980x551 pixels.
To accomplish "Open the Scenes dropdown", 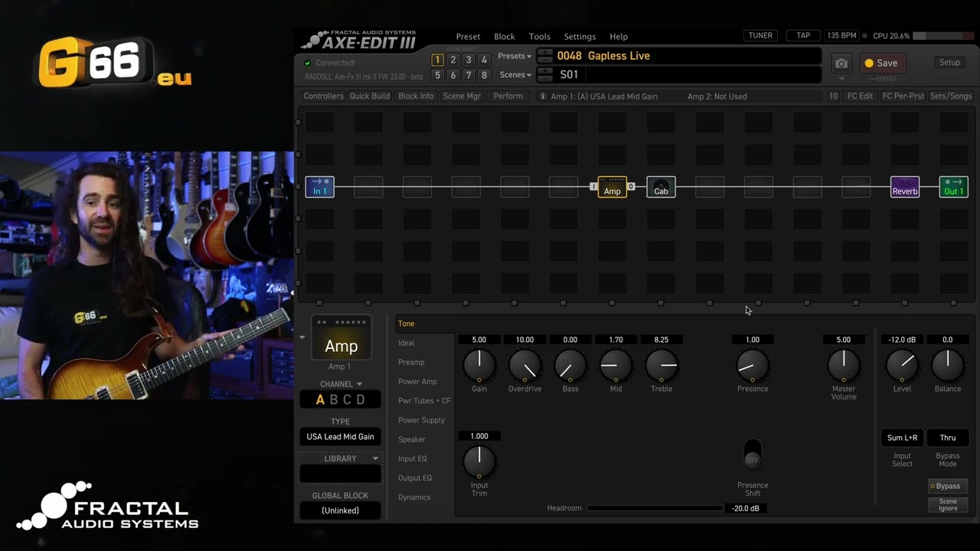I will (x=515, y=75).
